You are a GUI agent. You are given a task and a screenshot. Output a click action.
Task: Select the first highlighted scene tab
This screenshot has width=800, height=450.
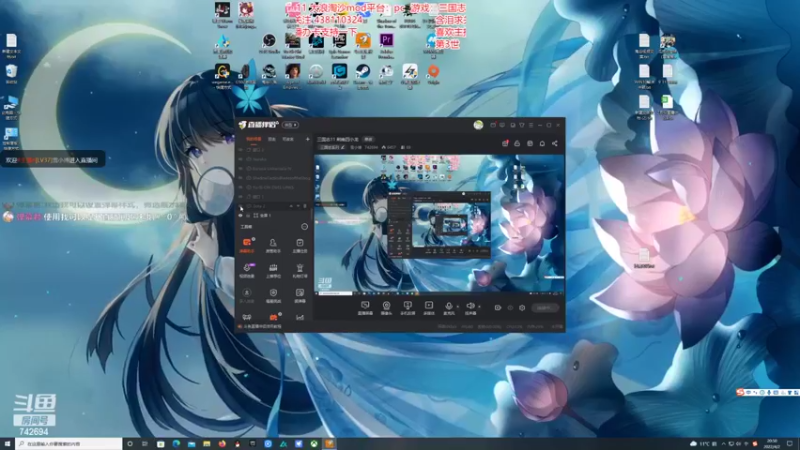point(254,139)
